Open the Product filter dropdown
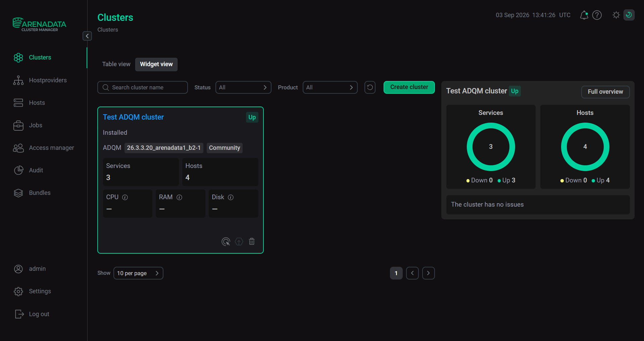 pos(330,87)
